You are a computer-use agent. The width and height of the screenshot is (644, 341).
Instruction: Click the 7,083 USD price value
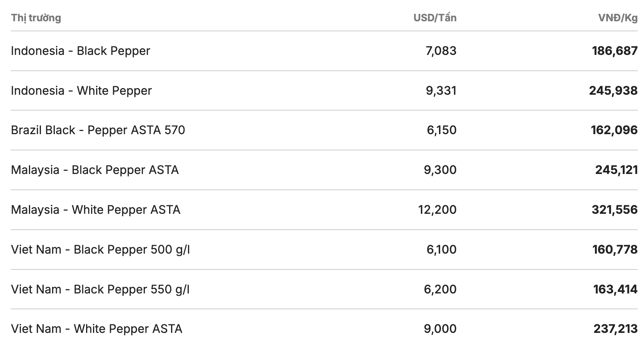[441, 51]
